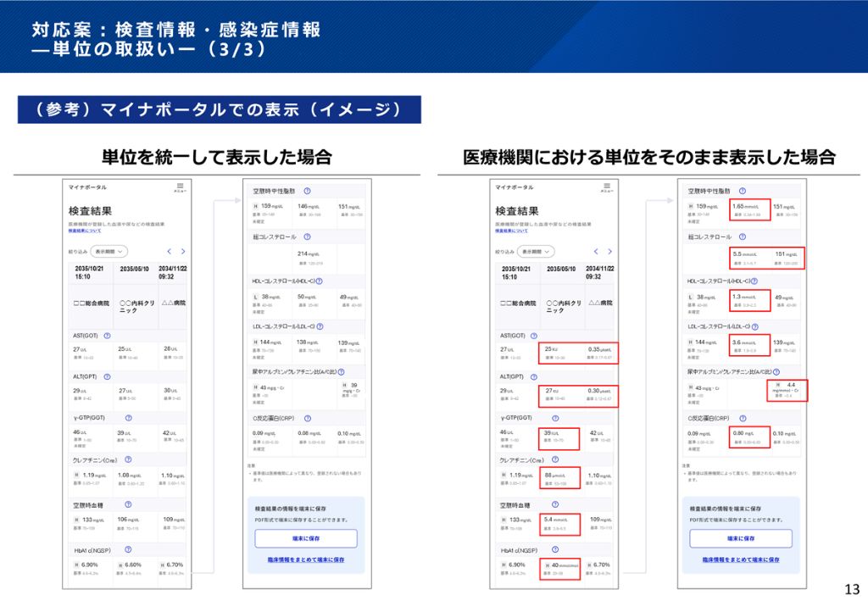Click the heading 単位を統一して表示した場合
This screenshot has width=868, height=601.
(x=217, y=157)
